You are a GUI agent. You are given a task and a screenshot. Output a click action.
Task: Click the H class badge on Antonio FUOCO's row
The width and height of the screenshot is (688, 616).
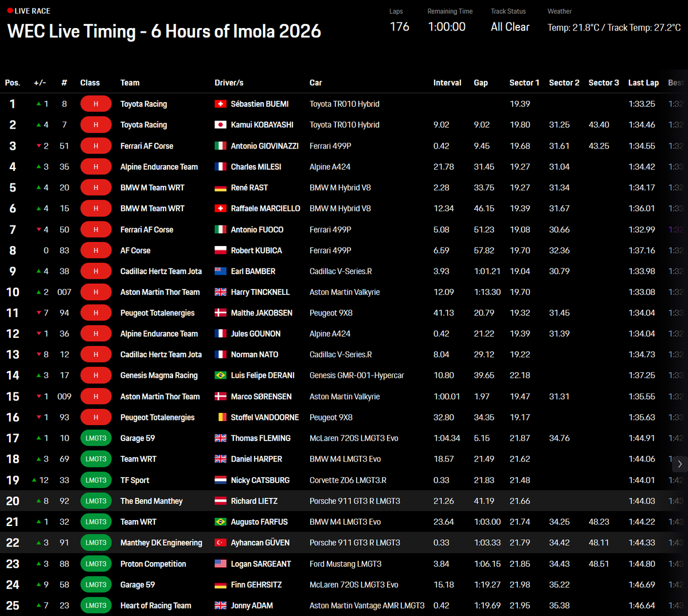96,229
